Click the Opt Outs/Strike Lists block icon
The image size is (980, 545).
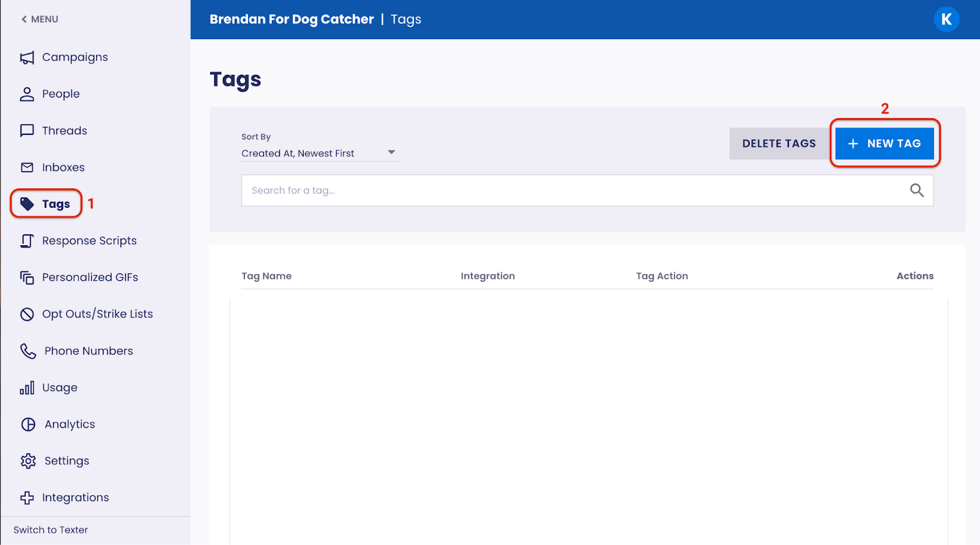(27, 314)
